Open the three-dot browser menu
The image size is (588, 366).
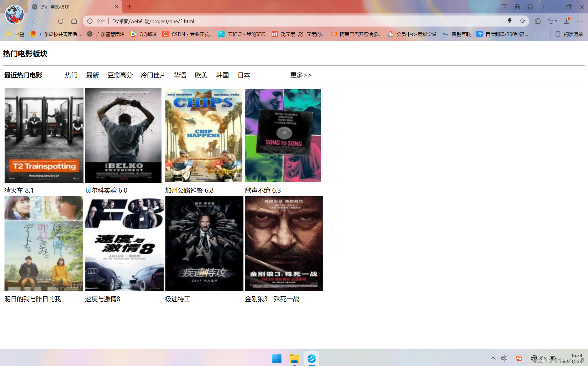pos(580,21)
